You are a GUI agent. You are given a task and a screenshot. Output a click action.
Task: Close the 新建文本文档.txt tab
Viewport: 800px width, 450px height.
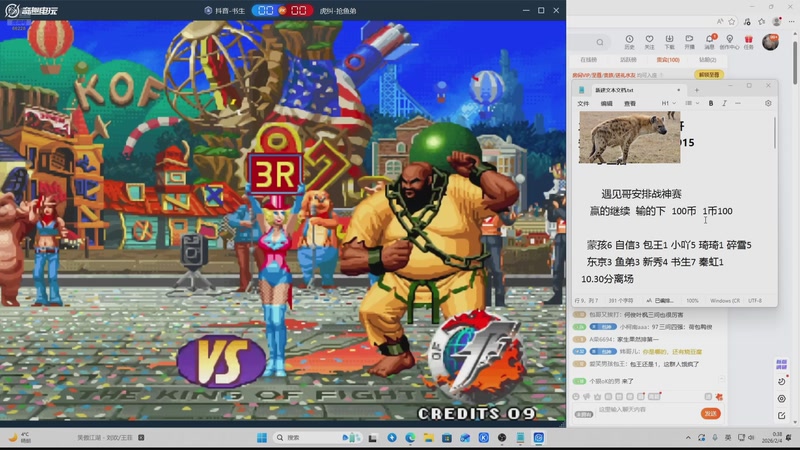678,90
